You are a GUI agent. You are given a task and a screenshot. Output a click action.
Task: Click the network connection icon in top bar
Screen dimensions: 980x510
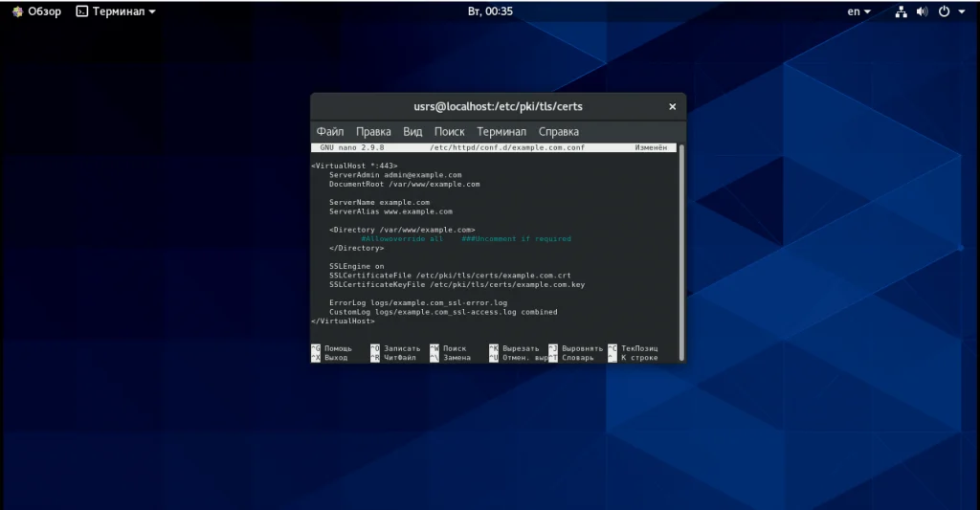901,11
